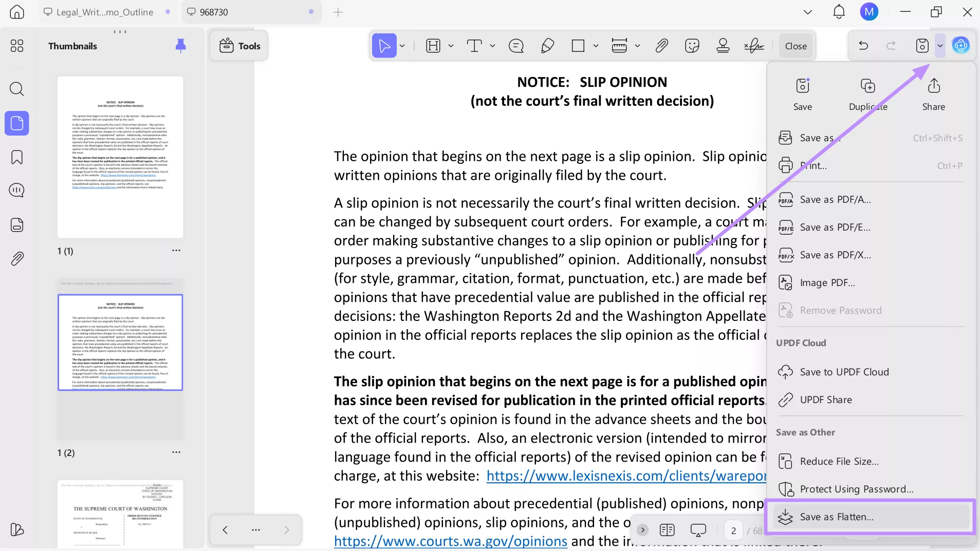Select Save as PDF/E...
This screenshot has width=980, height=551.
coord(871,227)
